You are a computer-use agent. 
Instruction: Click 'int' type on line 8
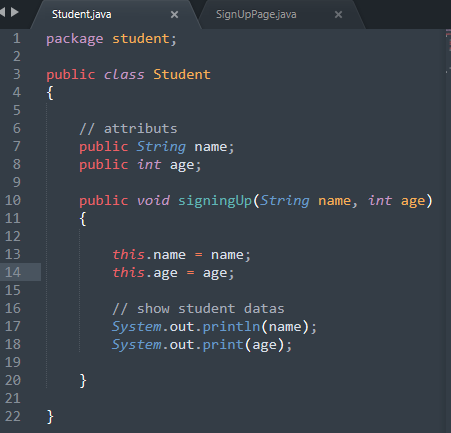pyautogui.click(x=149, y=165)
